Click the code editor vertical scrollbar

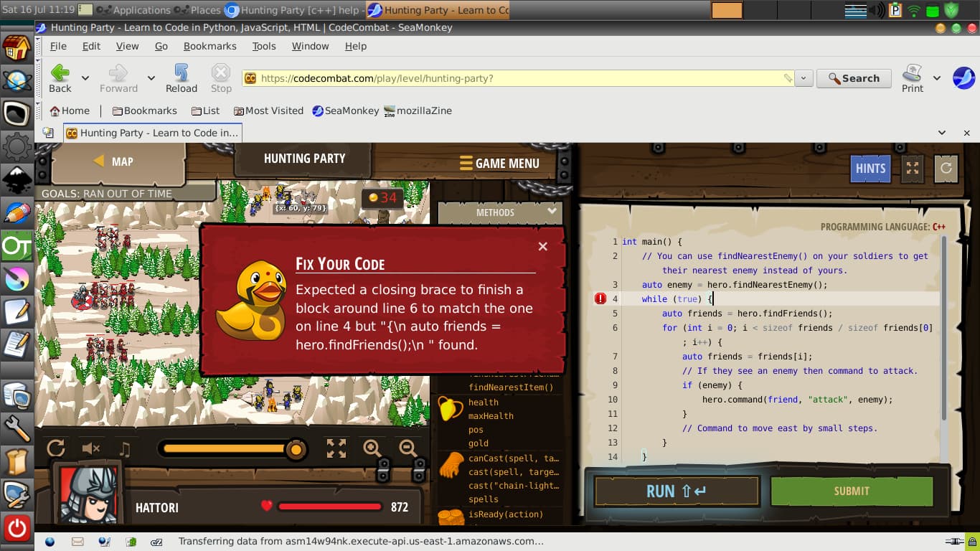(x=943, y=330)
